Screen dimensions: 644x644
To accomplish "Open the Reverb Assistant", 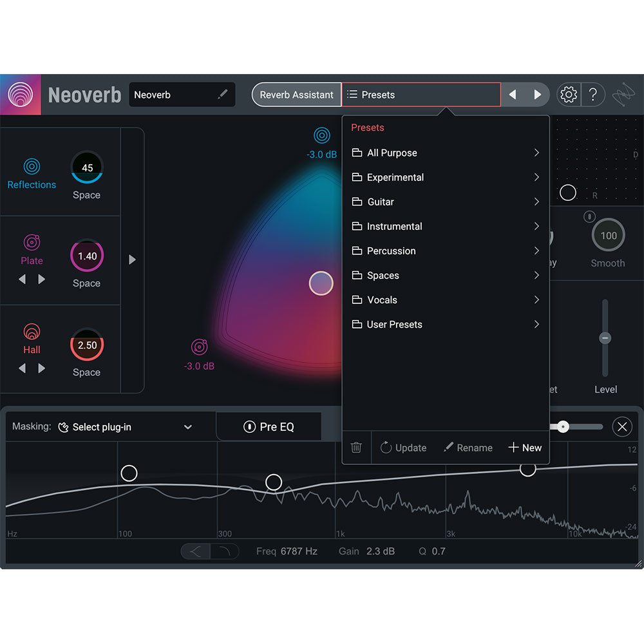I will point(296,94).
